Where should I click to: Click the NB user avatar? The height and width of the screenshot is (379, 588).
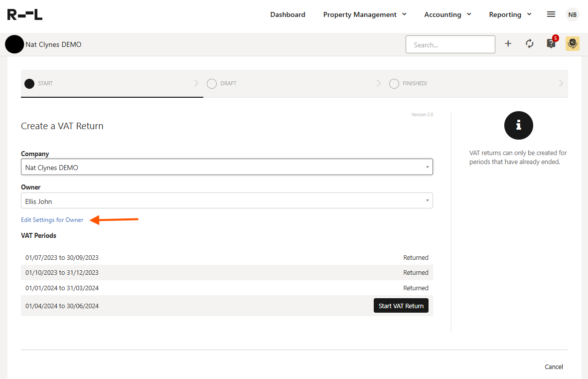tap(573, 14)
